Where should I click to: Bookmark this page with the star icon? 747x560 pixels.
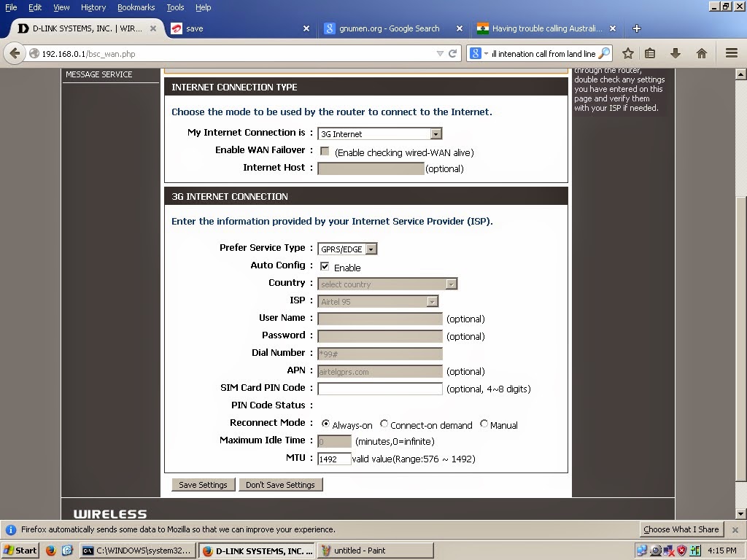pos(627,52)
